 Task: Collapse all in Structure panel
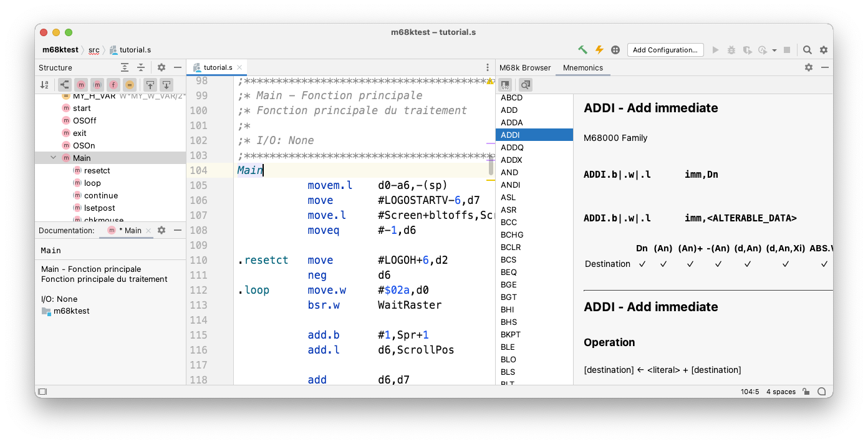[141, 67]
